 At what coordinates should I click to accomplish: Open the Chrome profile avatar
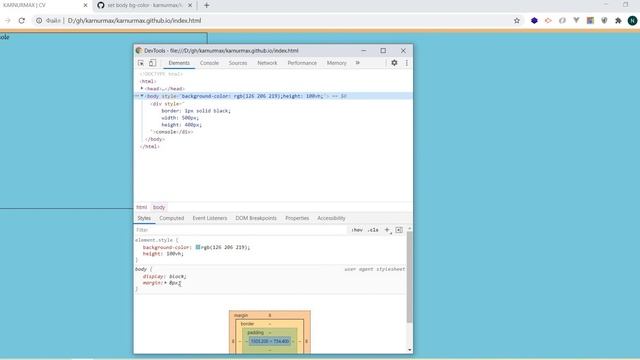[632, 20]
